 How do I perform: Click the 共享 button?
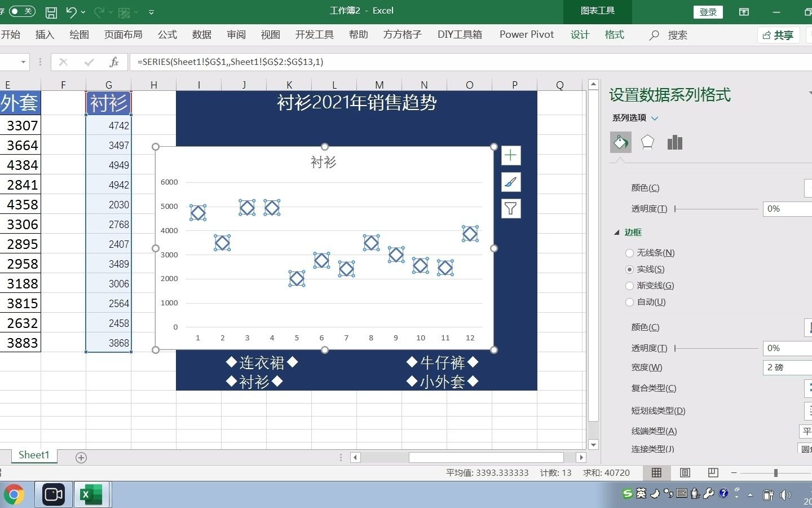pyautogui.click(x=778, y=34)
